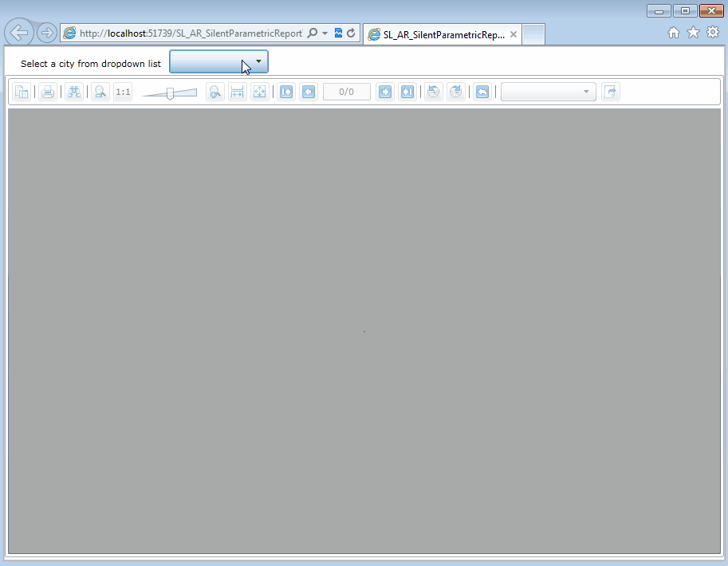728x566 pixels.
Task: Click the zoom slider handle
Action: [x=170, y=93]
